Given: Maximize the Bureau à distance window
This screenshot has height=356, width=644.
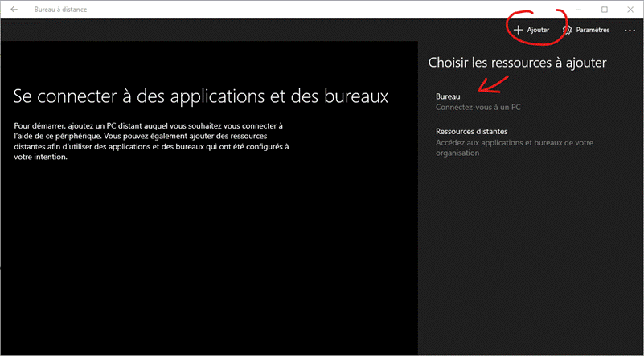Looking at the screenshot, I should click(x=605, y=10).
